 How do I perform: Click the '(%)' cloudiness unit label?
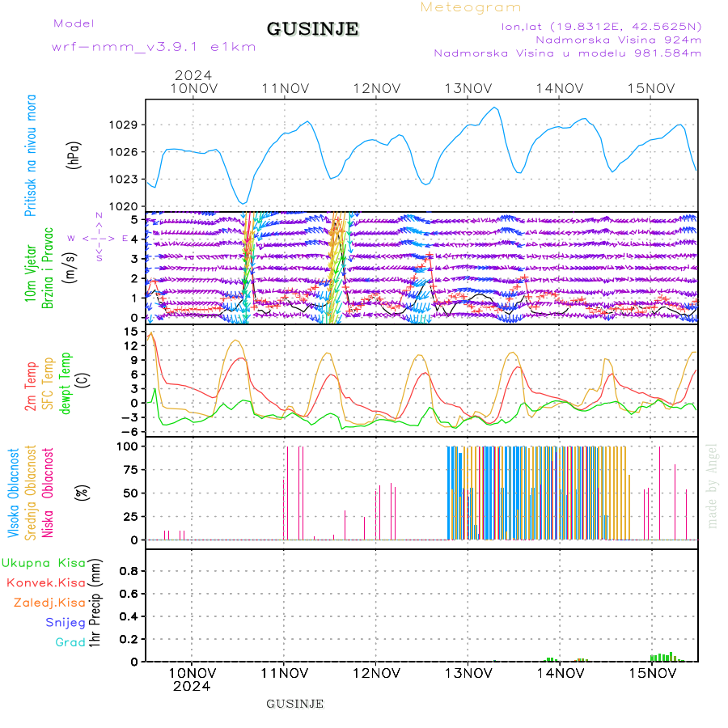pos(83,493)
